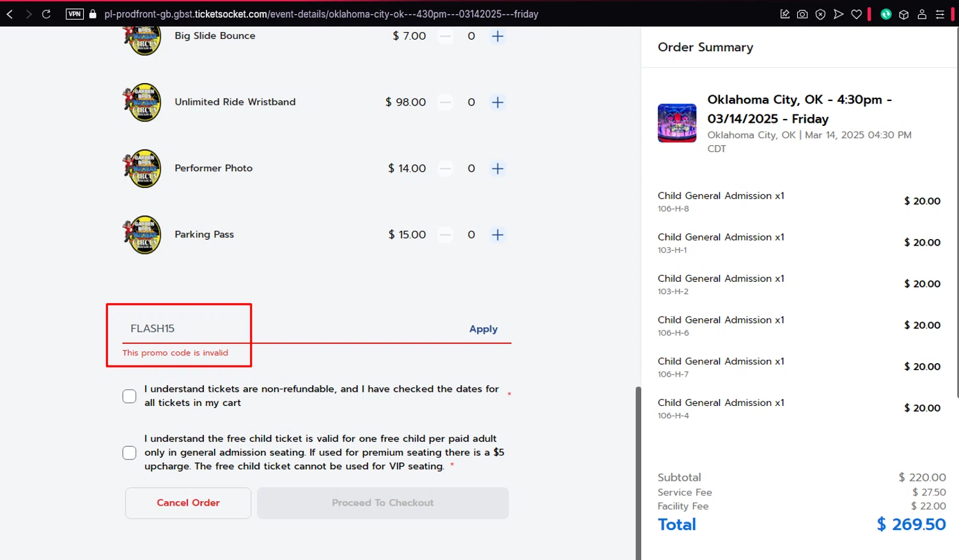Click the send arrow icon in the toolbar

click(838, 14)
